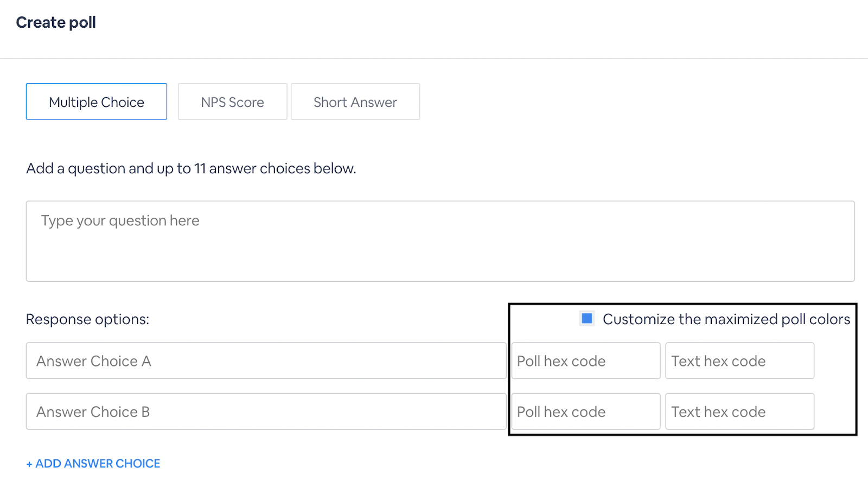Toggle the customize poll colors checkbox
This screenshot has height=487, width=868.
coord(587,318)
